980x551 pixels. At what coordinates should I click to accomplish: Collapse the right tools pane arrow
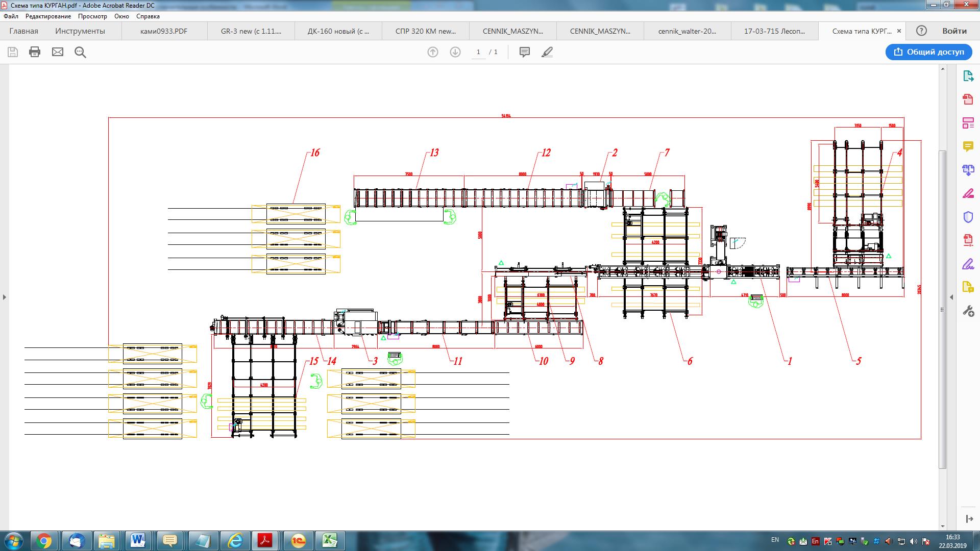(951, 297)
